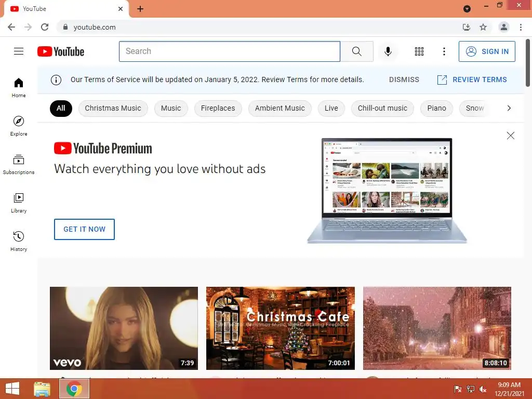
Task: Select the Snow filter chip
Action: pyautogui.click(x=475, y=108)
